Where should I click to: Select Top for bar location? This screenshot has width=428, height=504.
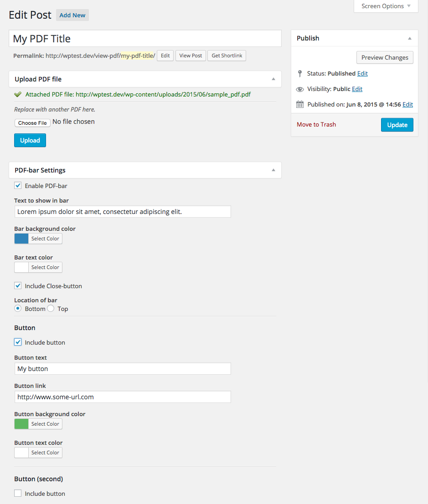(51, 309)
